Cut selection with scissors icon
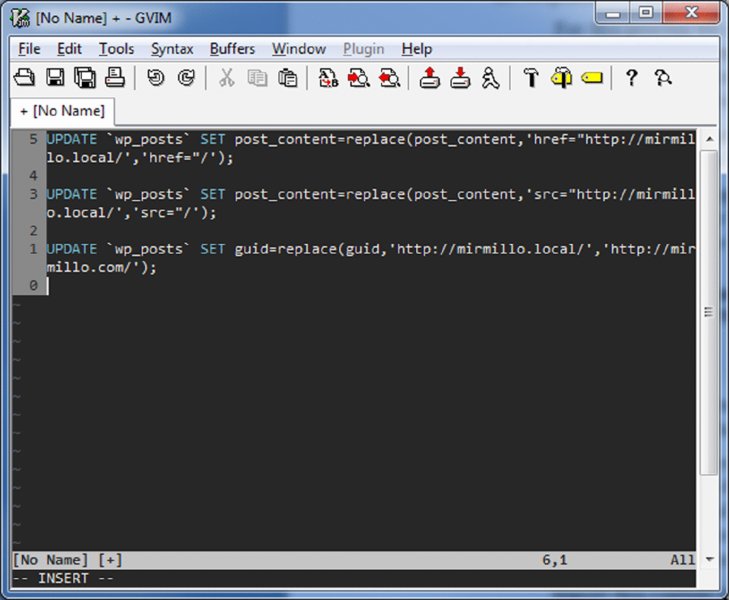Viewport: 729px width, 600px height. (227, 78)
